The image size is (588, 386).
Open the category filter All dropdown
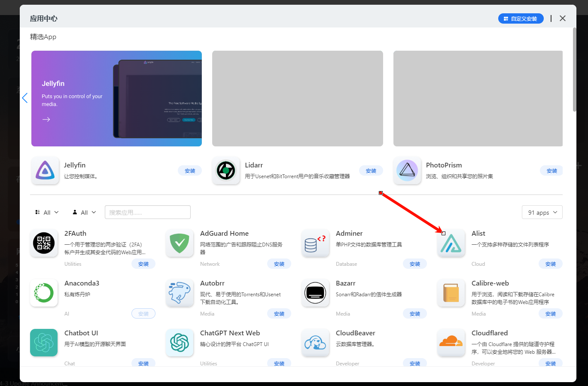(x=47, y=213)
